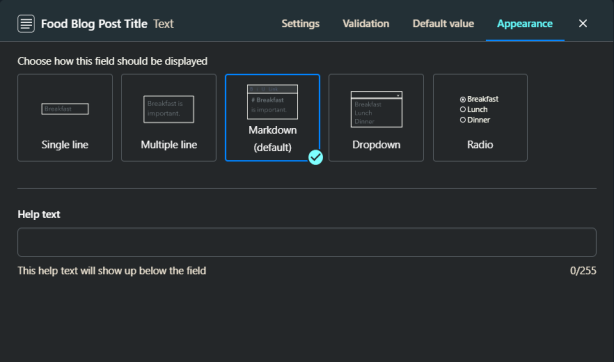Select the Appearance tab
614x362 pixels.
(x=525, y=24)
